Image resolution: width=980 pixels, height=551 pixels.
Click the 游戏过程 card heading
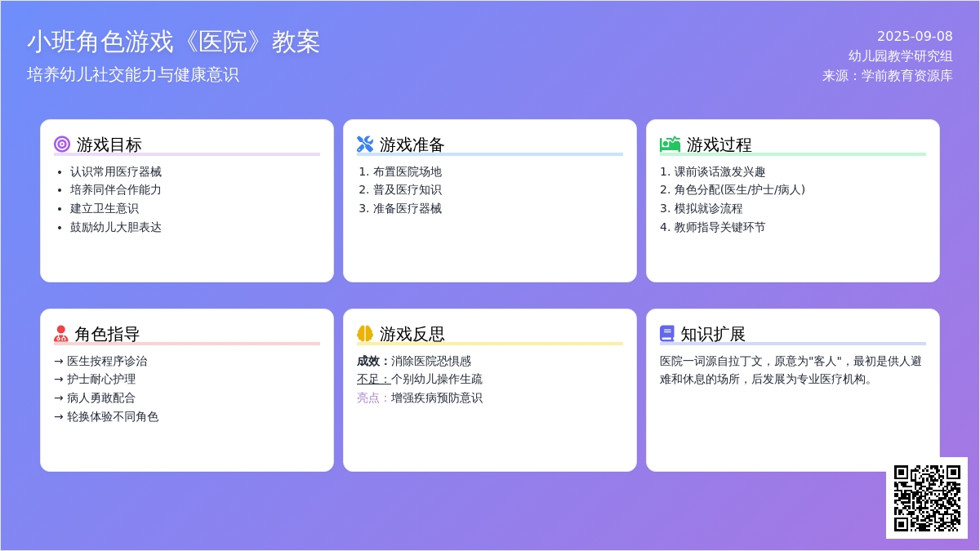pos(719,144)
